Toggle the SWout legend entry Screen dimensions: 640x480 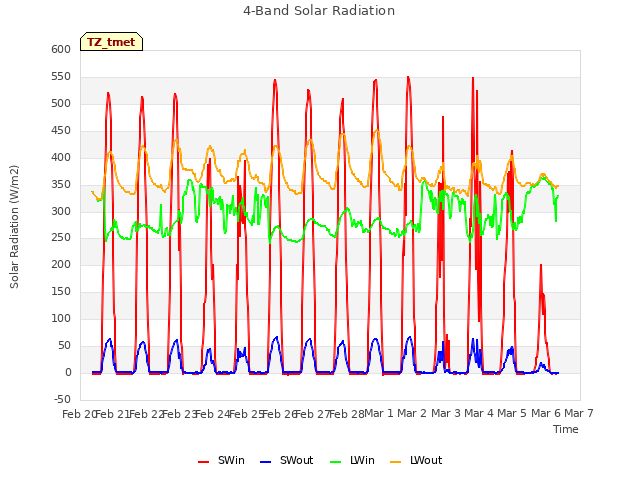tap(287, 460)
